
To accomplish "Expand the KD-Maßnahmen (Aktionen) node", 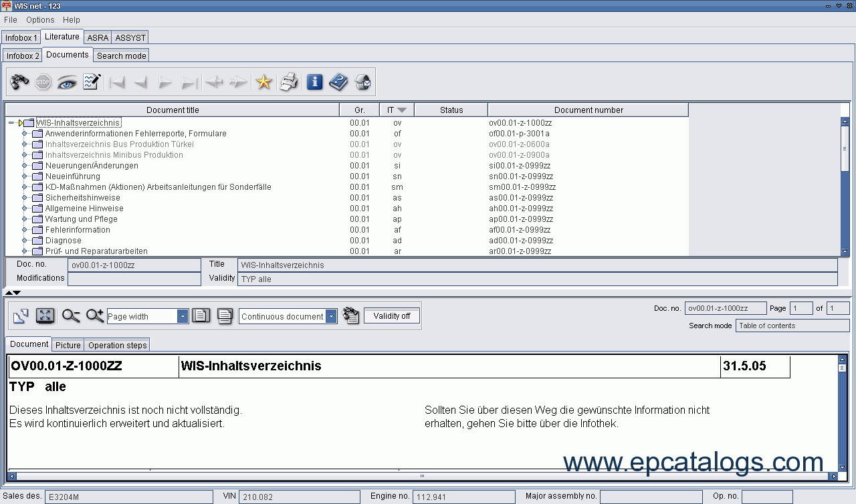I will point(25,187).
